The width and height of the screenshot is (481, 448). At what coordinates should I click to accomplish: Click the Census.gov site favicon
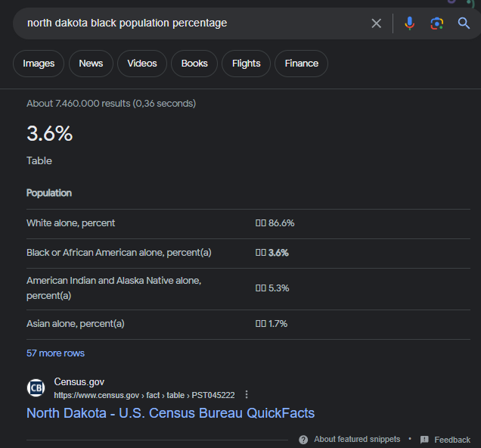36,388
